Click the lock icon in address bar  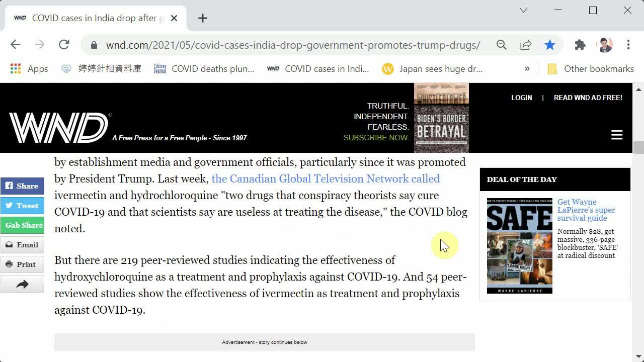[x=94, y=45]
